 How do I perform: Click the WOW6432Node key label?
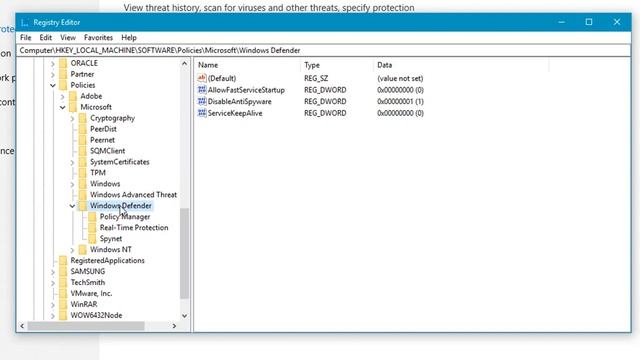point(96,316)
